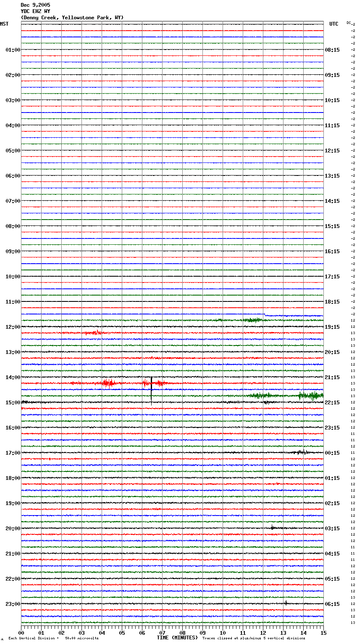
Task: Click the '03:15' UTC time label
Action: (x=332, y=529)
